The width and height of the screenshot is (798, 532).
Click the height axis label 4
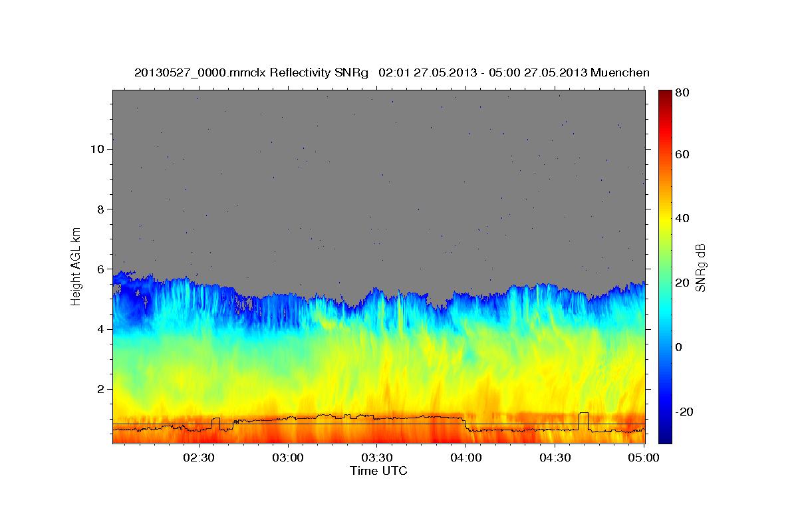pyautogui.click(x=100, y=329)
